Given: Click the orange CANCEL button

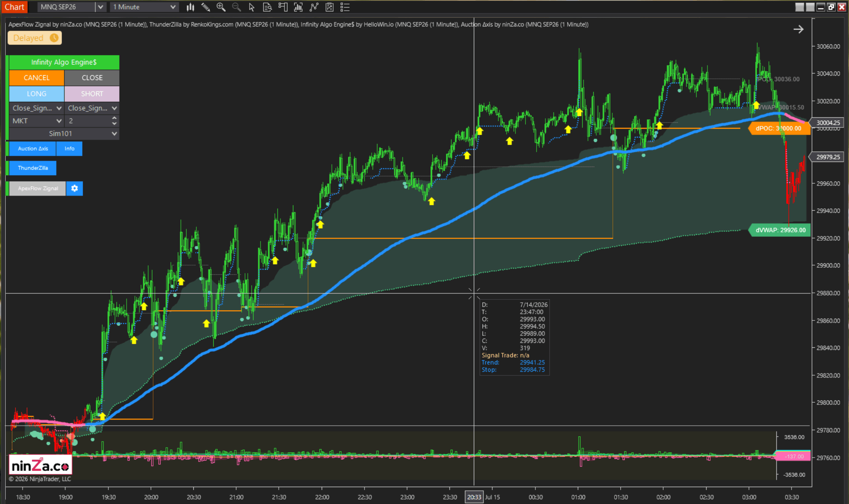Looking at the screenshot, I should pyautogui.click(x=37, y=78).
